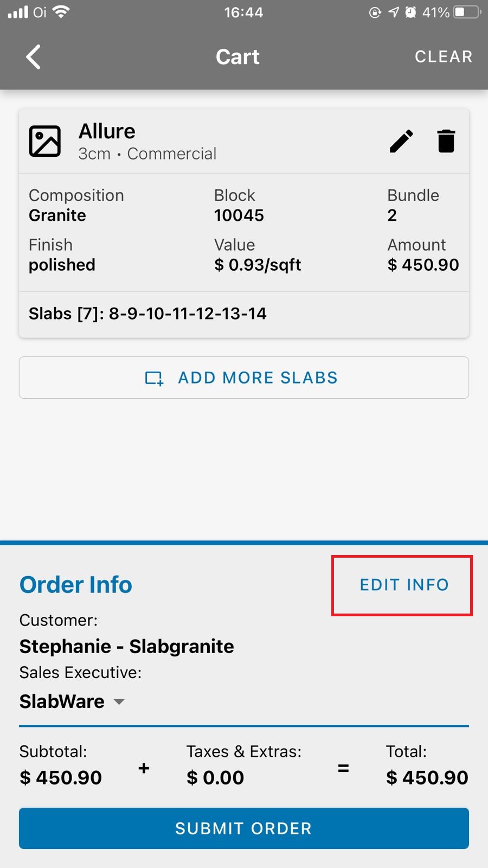Image resolution: width=488 pixels, height=868 pixels.
Task: Edit the Allure item with pencil icon
Action: 401,142
